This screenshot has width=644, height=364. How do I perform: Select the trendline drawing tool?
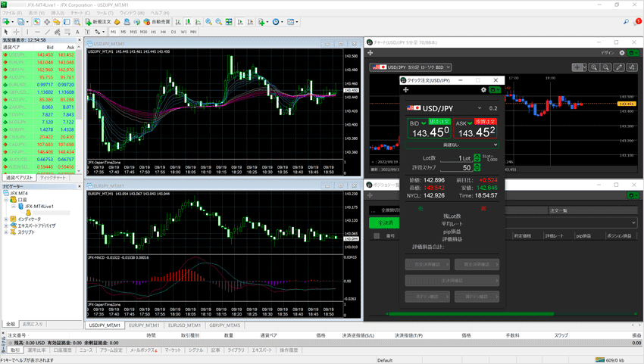[x=47, y=32]
